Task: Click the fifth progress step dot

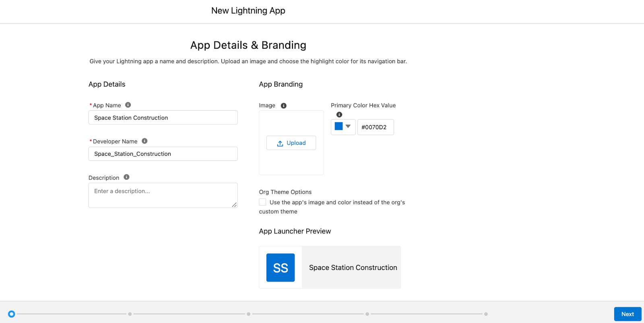Action: [x=486, y=314]
